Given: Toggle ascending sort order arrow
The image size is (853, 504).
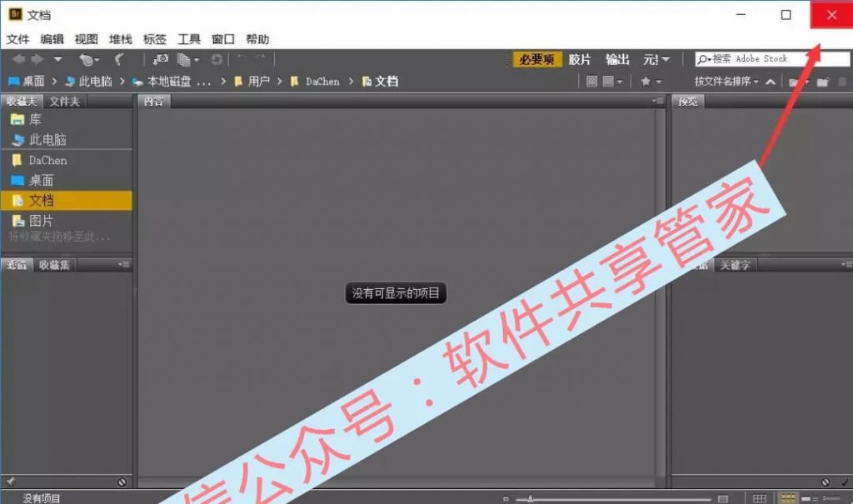Looking at the screenshot, I should tap(771, 82).
